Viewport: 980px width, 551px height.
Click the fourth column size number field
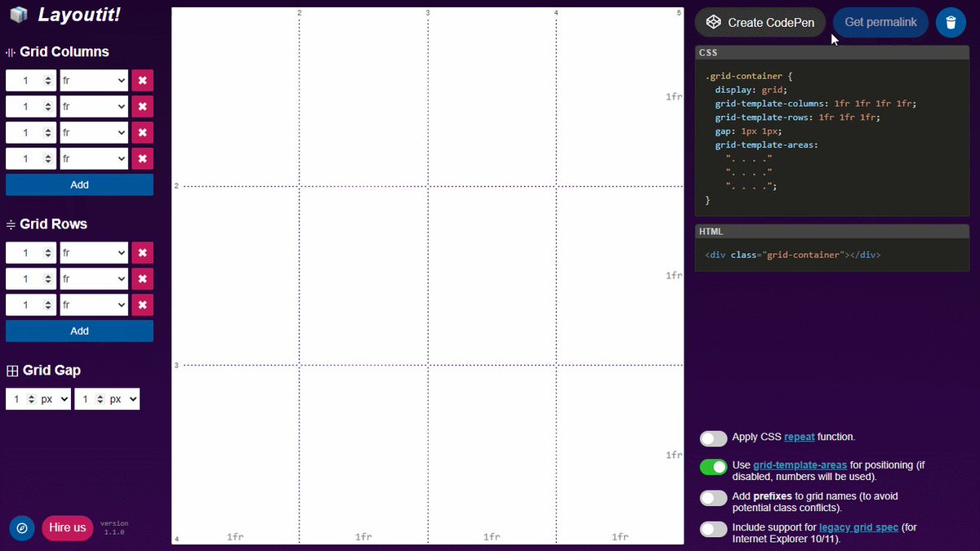tap(31, 158)
